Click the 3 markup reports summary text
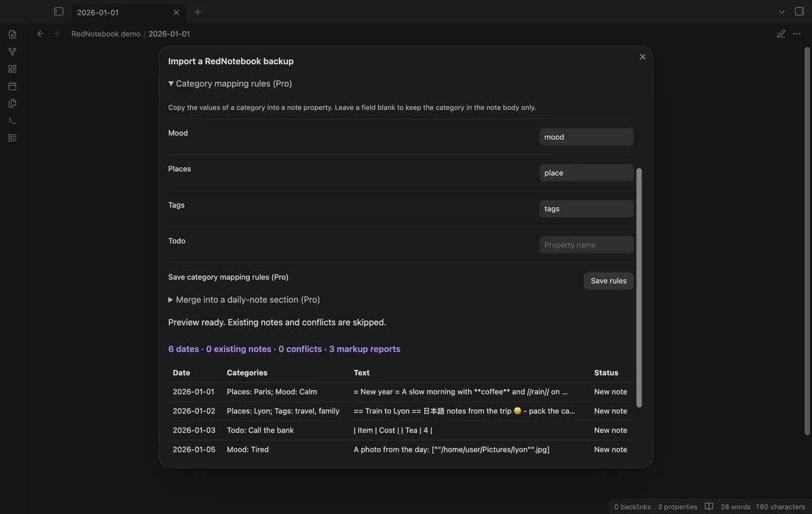This screenshot has height=514, width=812. [x=365, y=349]
